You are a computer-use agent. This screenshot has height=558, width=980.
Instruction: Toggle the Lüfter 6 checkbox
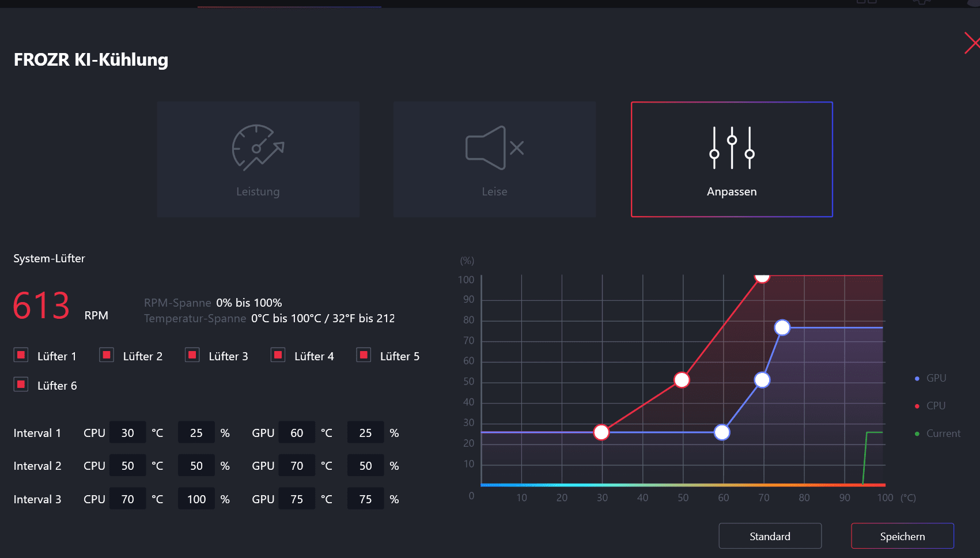pos(21,384)
